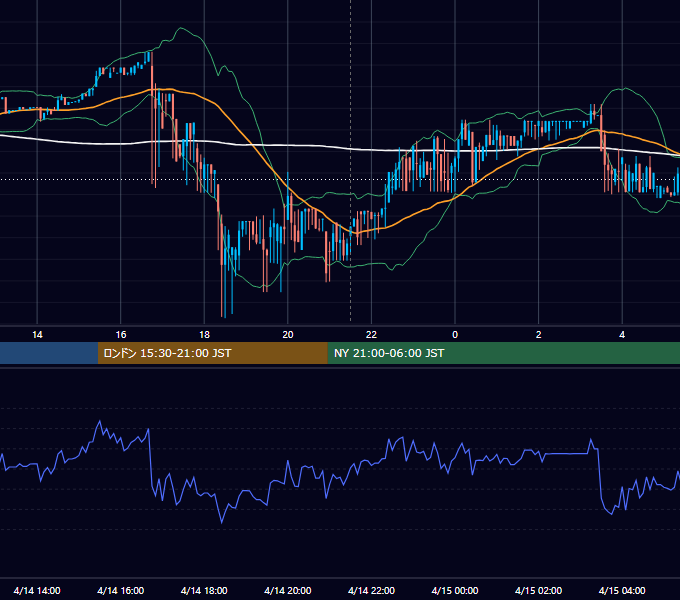
Task: Click the '4/15 00:00' label on indicator axis
Action: [455, 590]
